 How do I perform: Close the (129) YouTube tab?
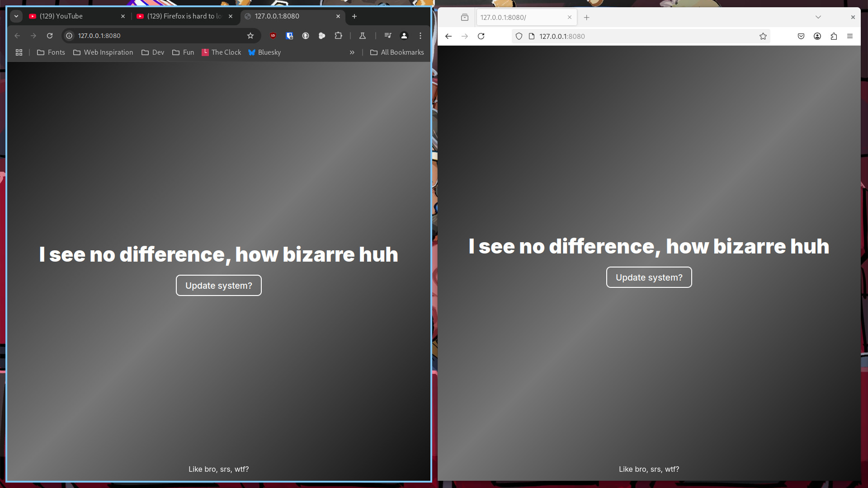[x=123, y=16]
